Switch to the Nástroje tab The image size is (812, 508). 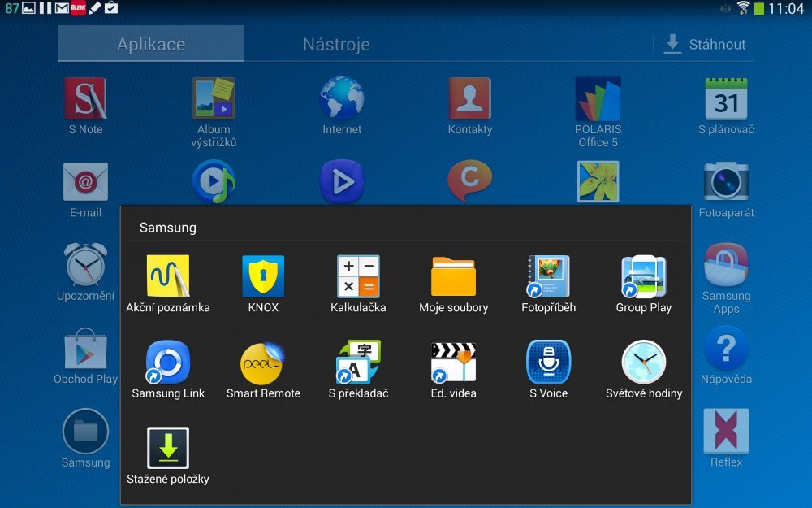[x=335, y=44]
